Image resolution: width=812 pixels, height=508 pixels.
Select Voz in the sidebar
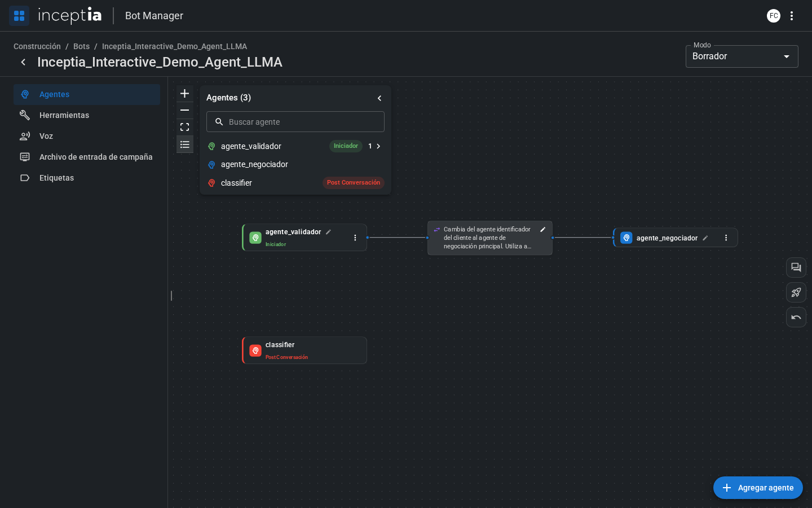coord(87,136)
